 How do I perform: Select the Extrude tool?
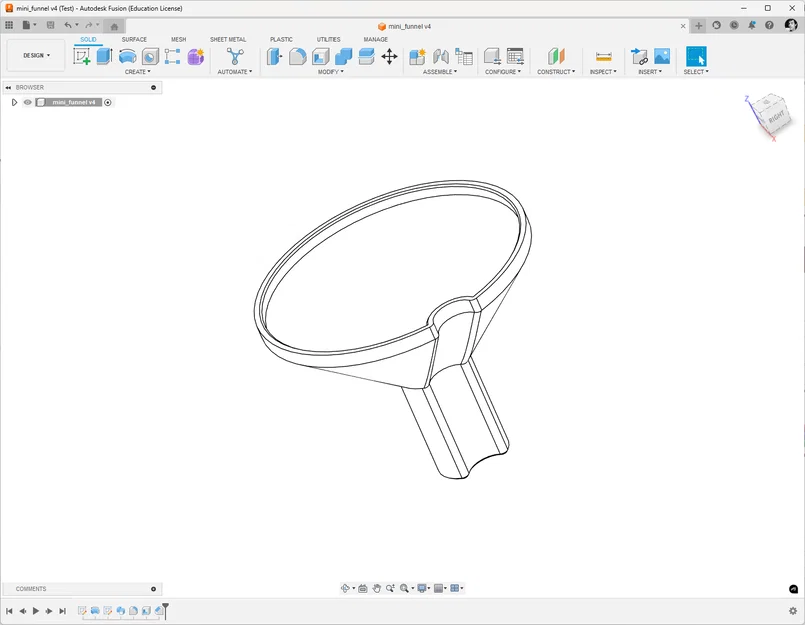(x=104, y=56)
